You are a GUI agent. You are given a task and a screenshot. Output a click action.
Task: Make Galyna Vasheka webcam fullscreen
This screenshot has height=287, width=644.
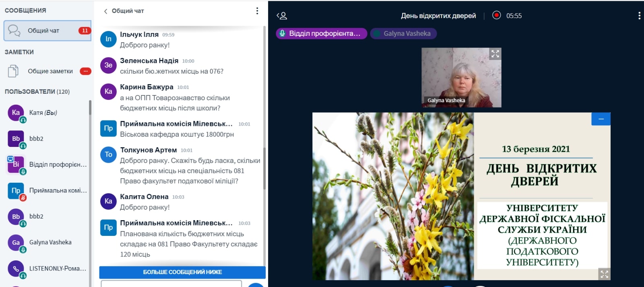click(495, 54)
